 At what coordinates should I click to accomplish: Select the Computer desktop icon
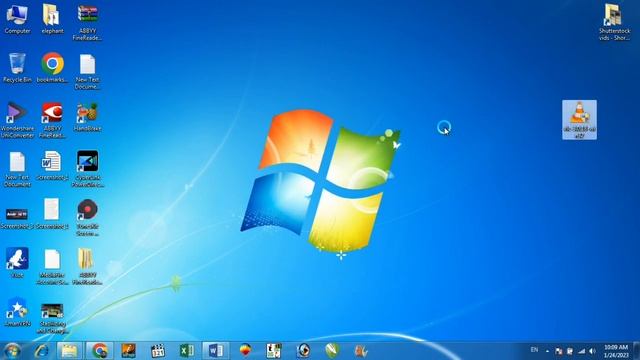pos(17,19)
